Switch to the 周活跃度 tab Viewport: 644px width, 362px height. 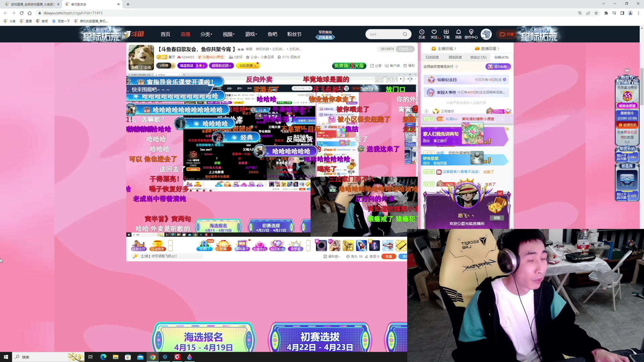click(x=455, y=57)
